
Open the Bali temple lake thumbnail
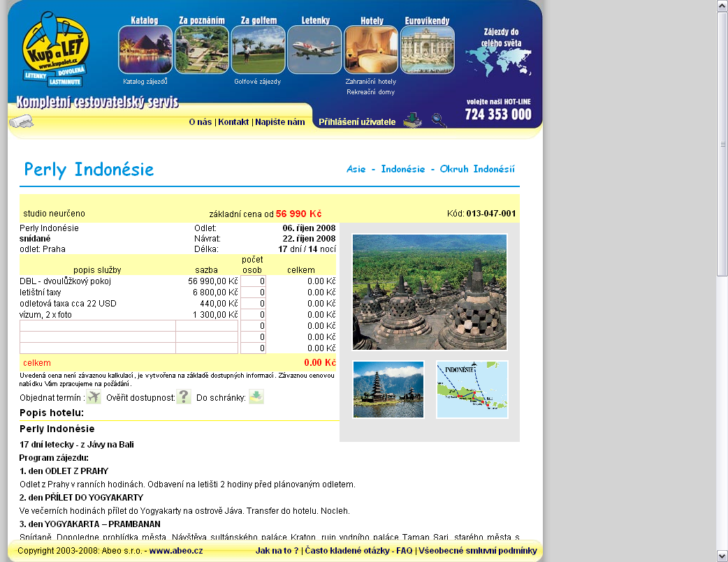(388, 390)
